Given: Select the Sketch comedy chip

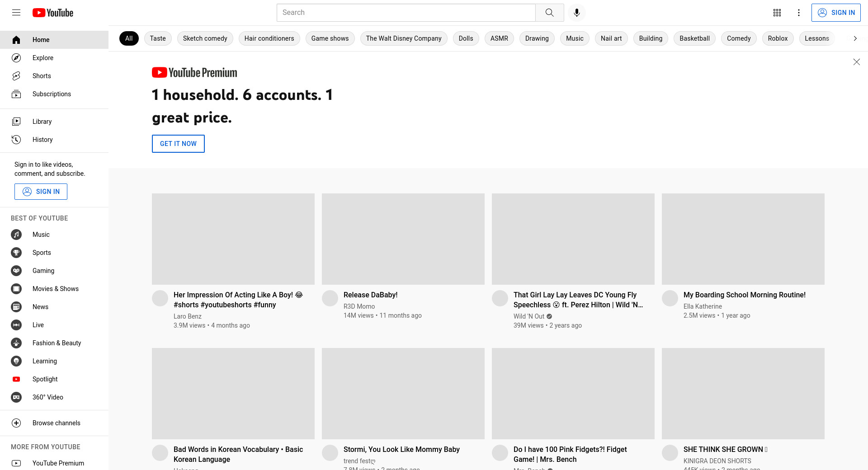Looking at the screenshot, I should [205, 38].
